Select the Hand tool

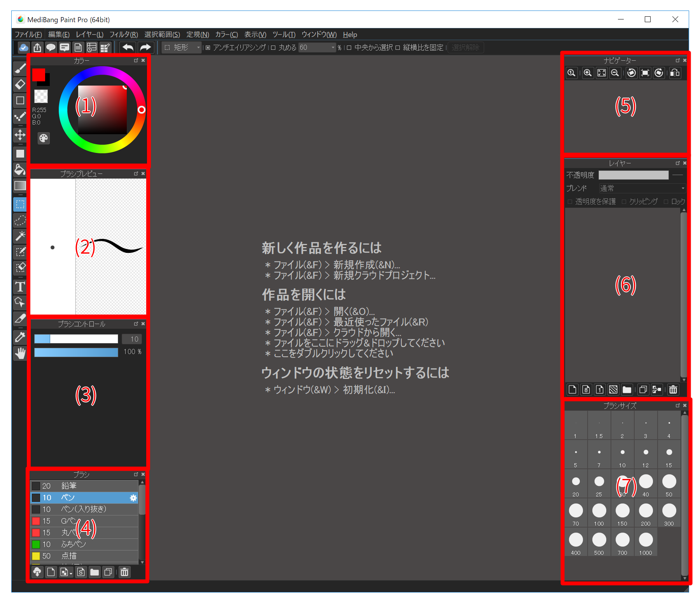click(x=20, y=353)
